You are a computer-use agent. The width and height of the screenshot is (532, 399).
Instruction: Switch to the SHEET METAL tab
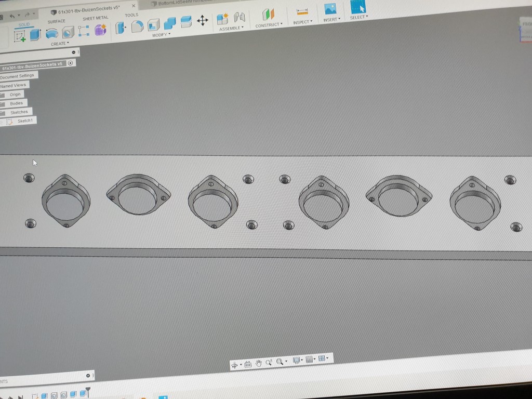coord(96,18)
